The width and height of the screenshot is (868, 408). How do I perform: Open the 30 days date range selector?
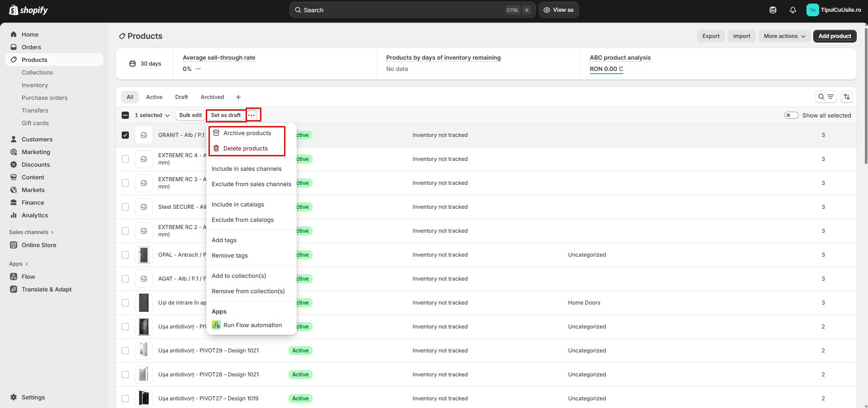tap(145, 64)
